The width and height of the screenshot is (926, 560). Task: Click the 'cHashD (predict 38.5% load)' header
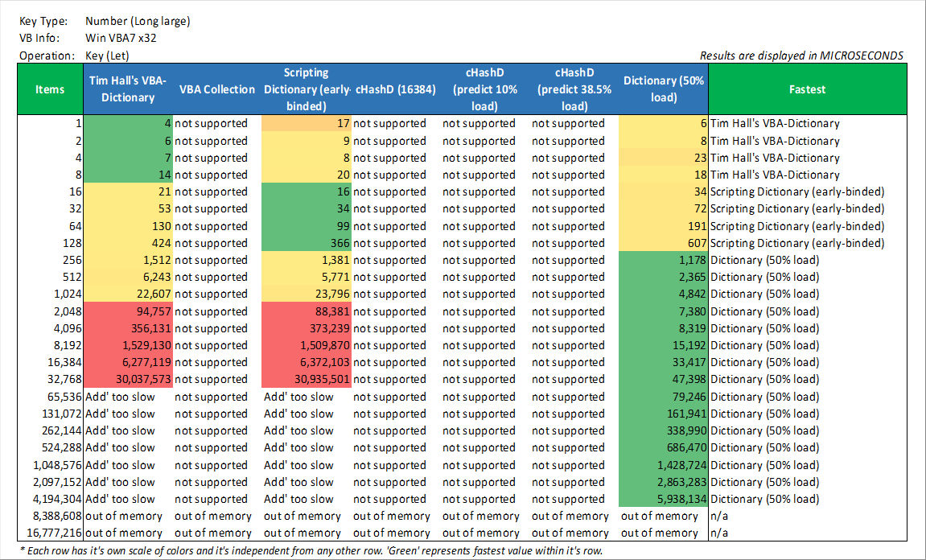[x=574, y=89]
